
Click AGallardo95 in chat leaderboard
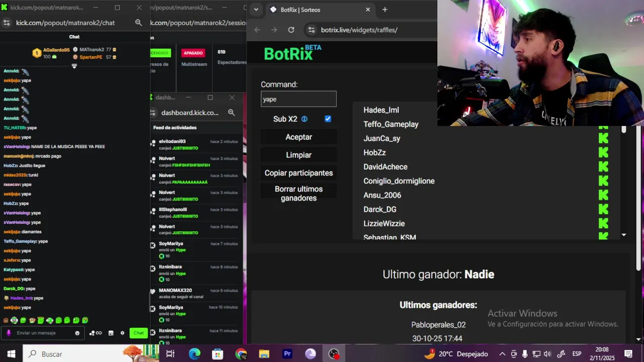coord(56,50)
